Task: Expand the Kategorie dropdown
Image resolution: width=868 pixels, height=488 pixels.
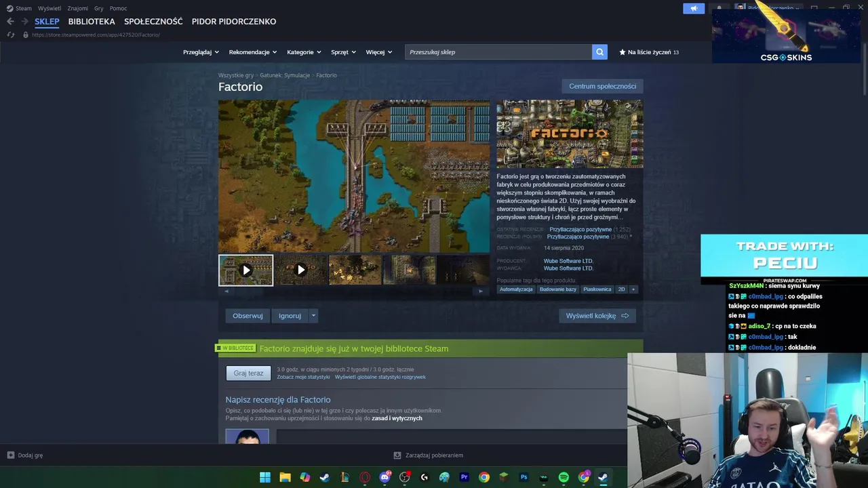Action: pyautogui.click(x=304, y=52)
